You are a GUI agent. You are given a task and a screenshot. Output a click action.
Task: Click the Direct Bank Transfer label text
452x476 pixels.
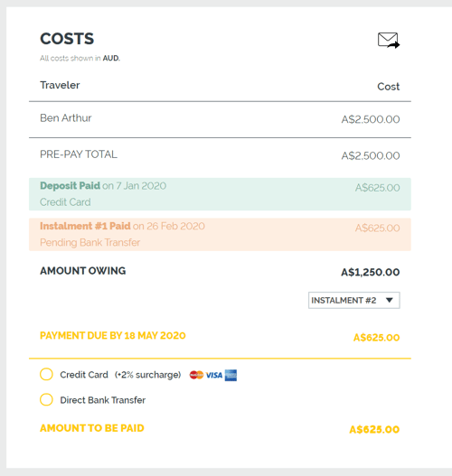point(103,400)
